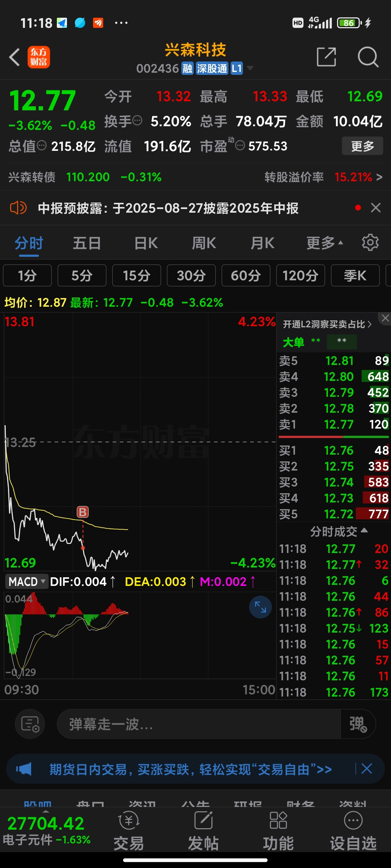Open the MACD indicator dropdown
The height and width of the screenshot is (868, 391).
tap(26, 582)
